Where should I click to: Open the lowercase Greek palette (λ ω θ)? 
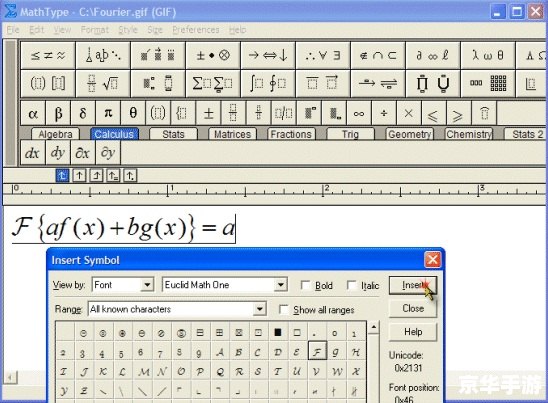pyautogui.click(x=488, y=55)
